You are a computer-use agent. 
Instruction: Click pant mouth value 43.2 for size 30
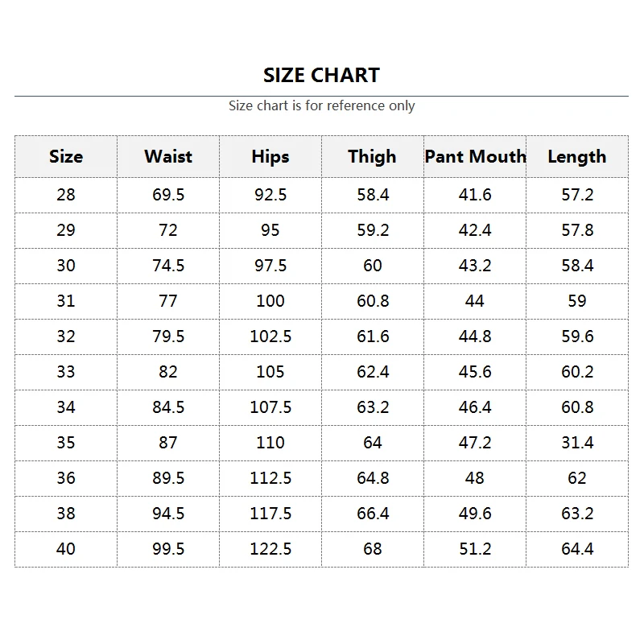coord(475,266)
